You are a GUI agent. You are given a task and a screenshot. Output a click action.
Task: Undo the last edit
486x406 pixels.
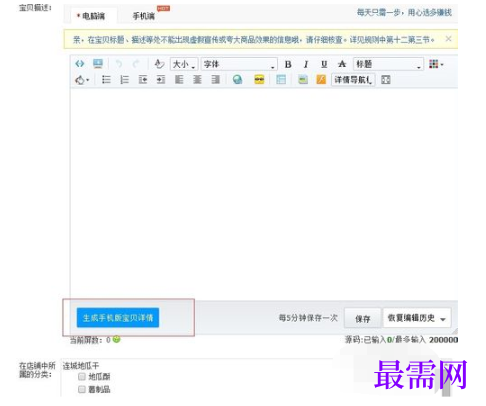coord(119,63)
